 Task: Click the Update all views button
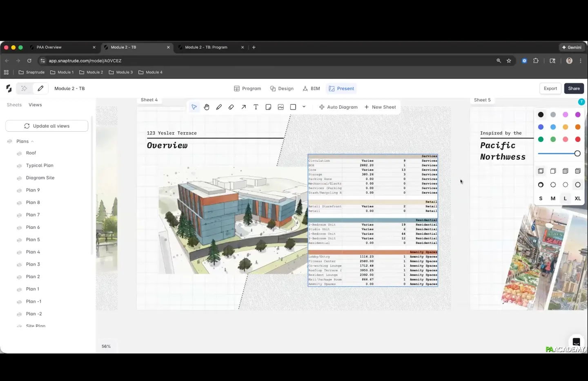tap(47, 126)
